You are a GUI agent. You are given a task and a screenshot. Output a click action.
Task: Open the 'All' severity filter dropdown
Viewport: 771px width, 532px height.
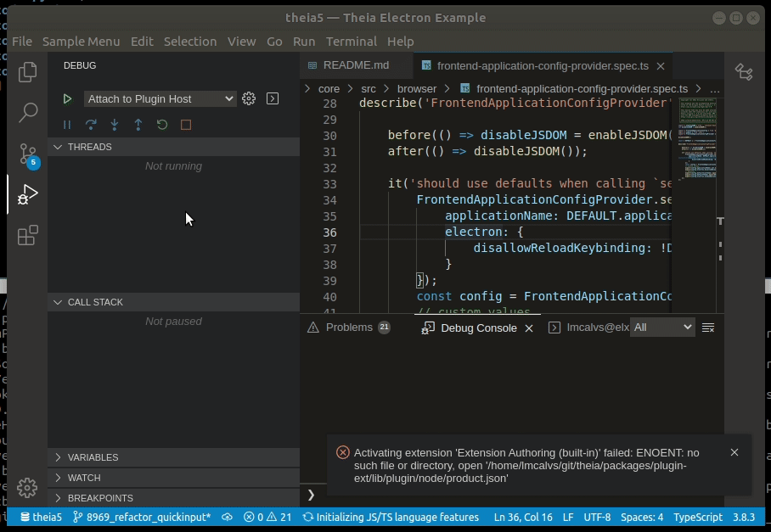pos(662,328)
